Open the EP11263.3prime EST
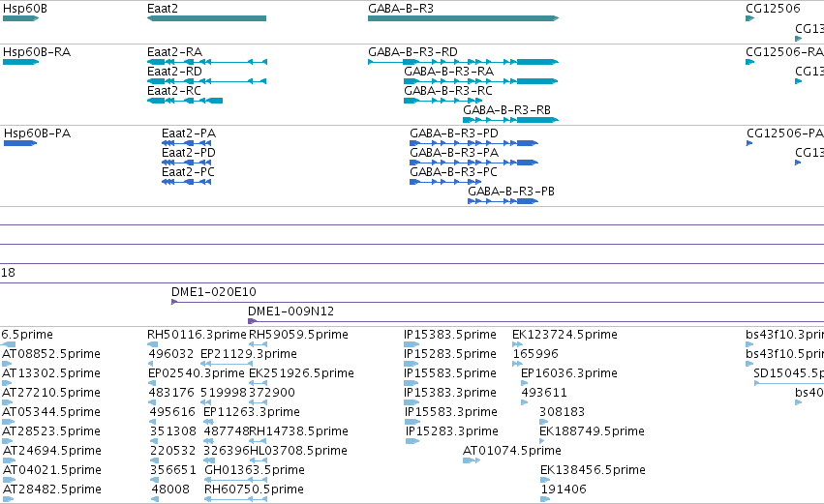824x504 pixels. [251, 412]
